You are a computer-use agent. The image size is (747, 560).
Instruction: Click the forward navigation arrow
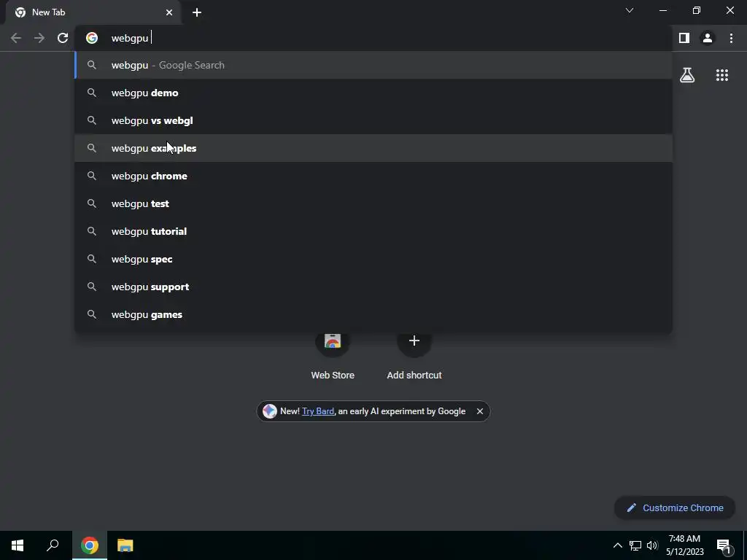coord(39,38)
